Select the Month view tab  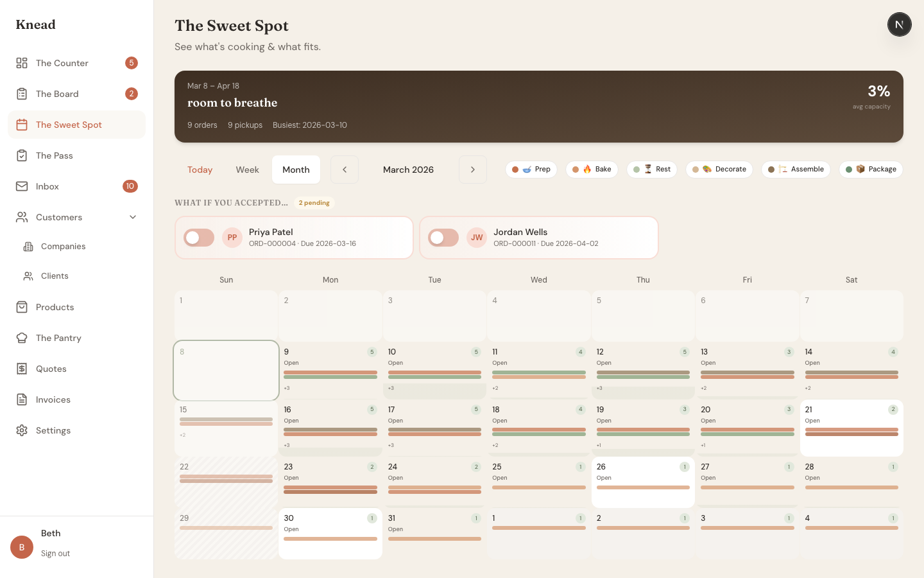(x=296, y=170)
